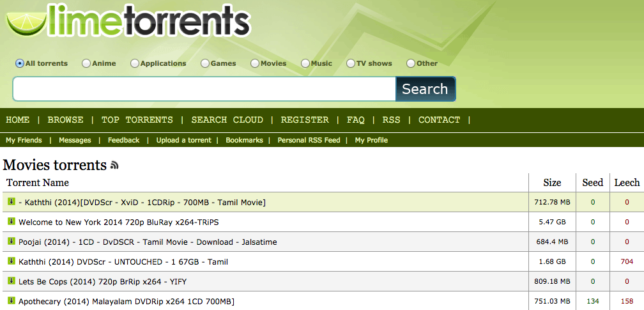Open the CONTACT page
The width and height of the screenshot is (644, 310).
440,120
